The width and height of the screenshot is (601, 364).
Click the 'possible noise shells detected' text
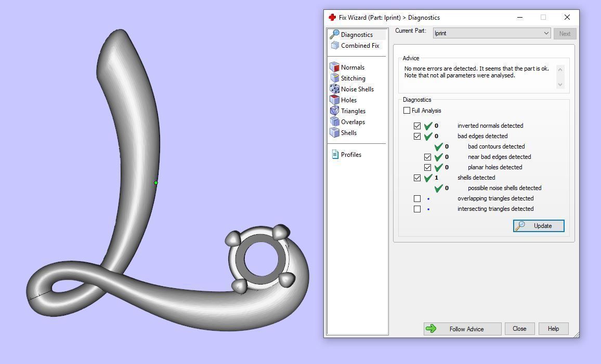(x=504, y=188)
